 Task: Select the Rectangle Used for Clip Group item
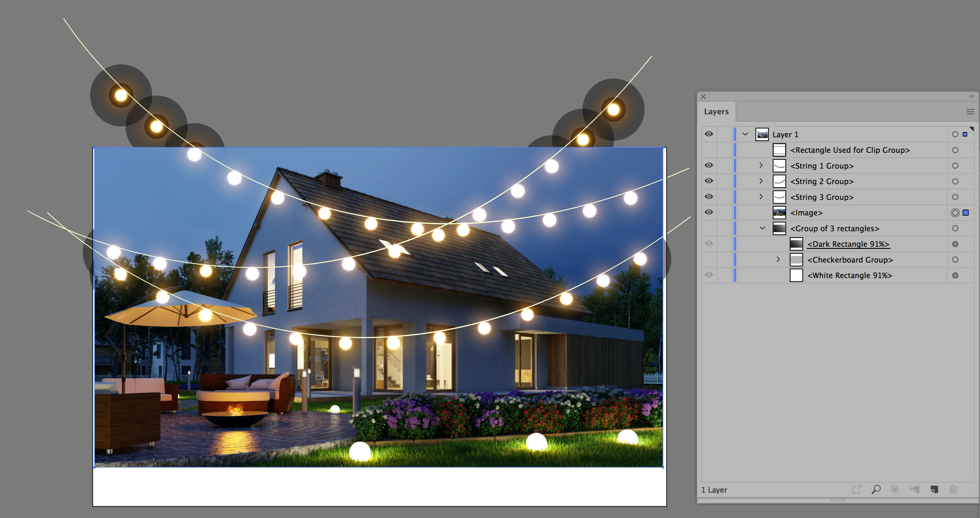[849, 150]
